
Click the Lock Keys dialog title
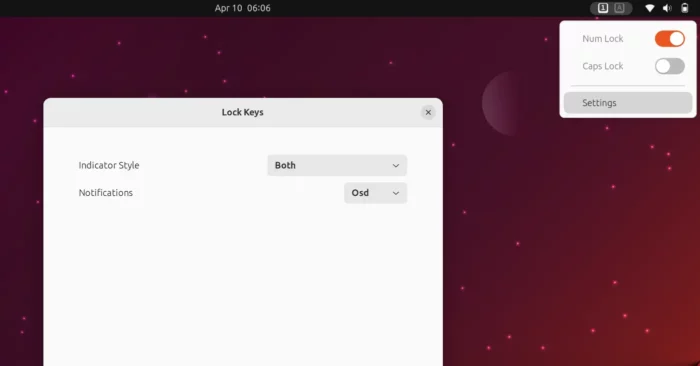[x=242, y=112]
